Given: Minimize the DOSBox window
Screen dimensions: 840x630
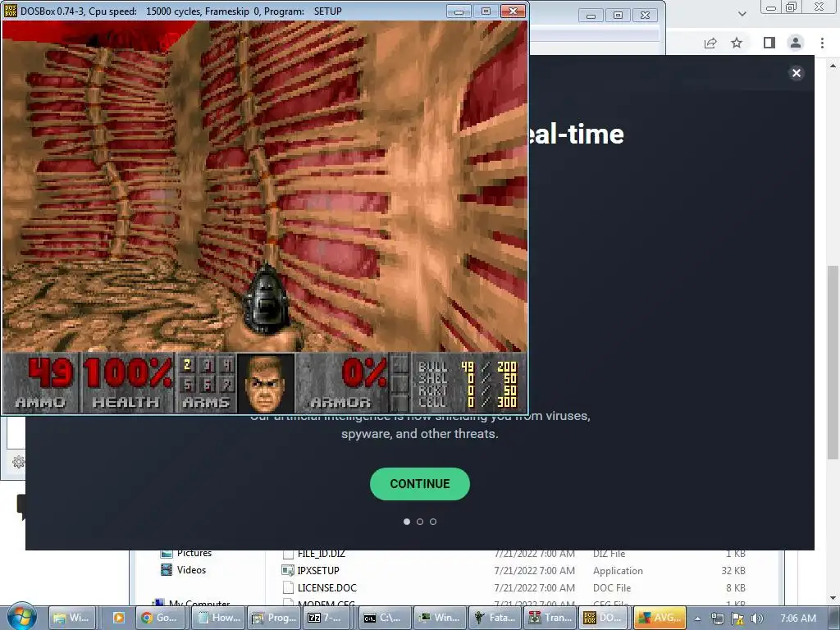Looking at the screenshot, I should (x=459, y=11).
